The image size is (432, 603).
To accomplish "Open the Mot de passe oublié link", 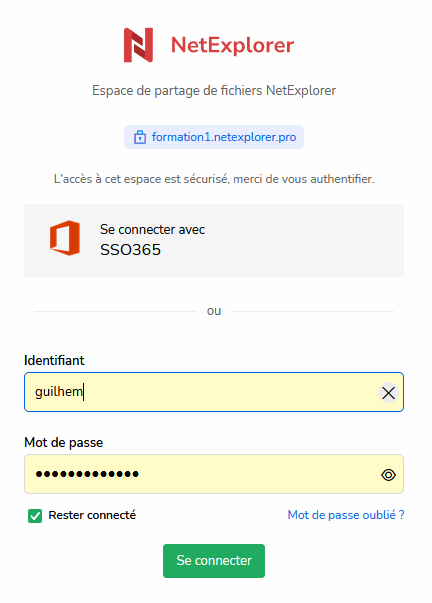I will tap(346, 515).
